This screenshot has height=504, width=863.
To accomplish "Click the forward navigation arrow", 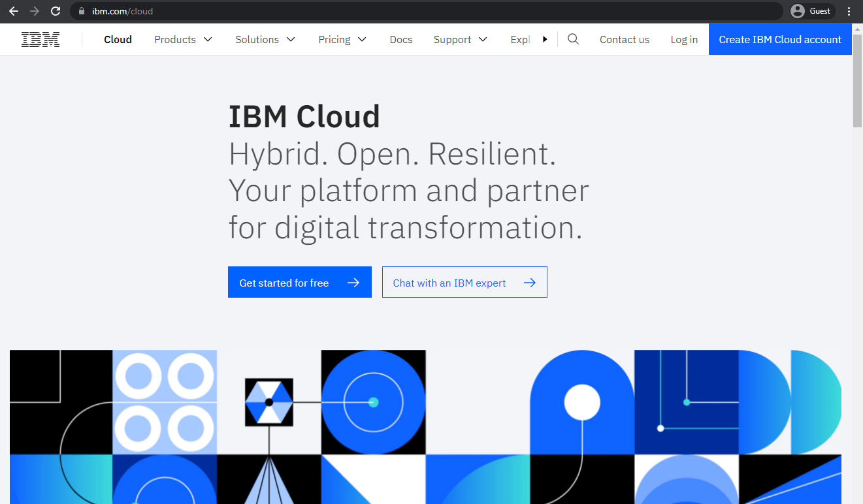I will [35, 10].
